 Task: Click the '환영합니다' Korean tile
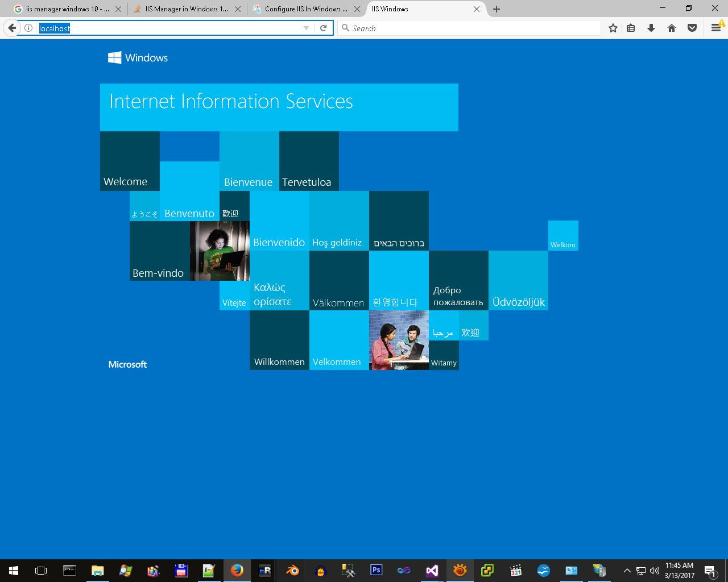[399, 281]
